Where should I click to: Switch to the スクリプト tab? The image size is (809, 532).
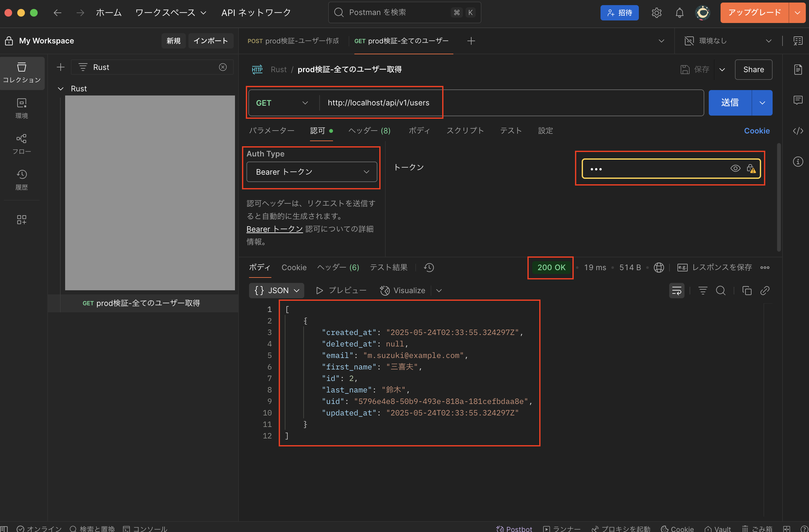click(x=465, y=131)
